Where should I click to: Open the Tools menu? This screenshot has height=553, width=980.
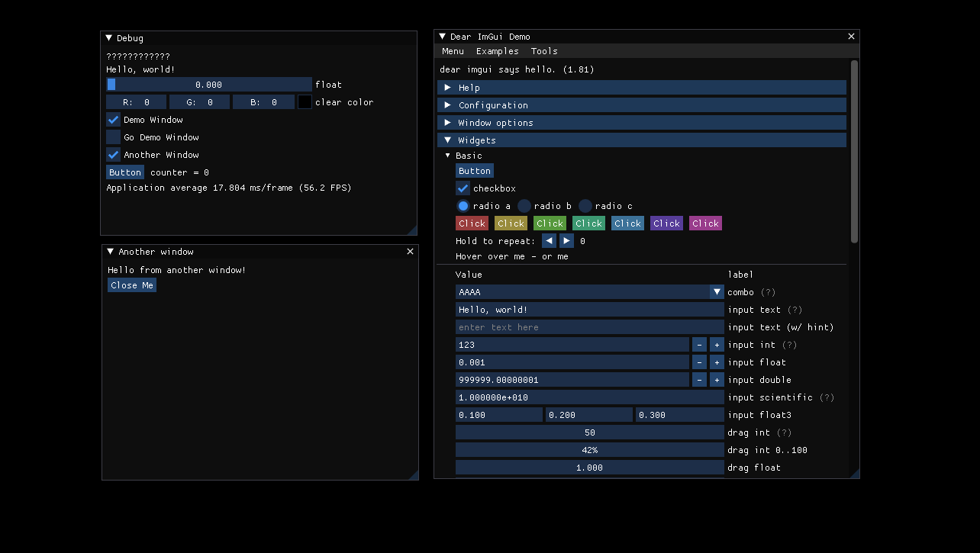[x=544, y=51]
